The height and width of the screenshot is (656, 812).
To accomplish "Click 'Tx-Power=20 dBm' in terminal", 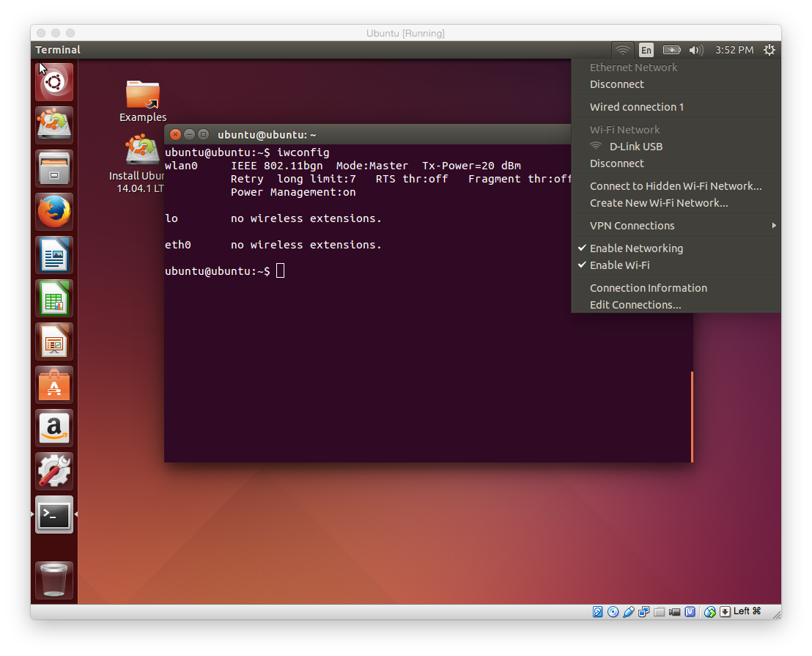I will coord(471,166).
